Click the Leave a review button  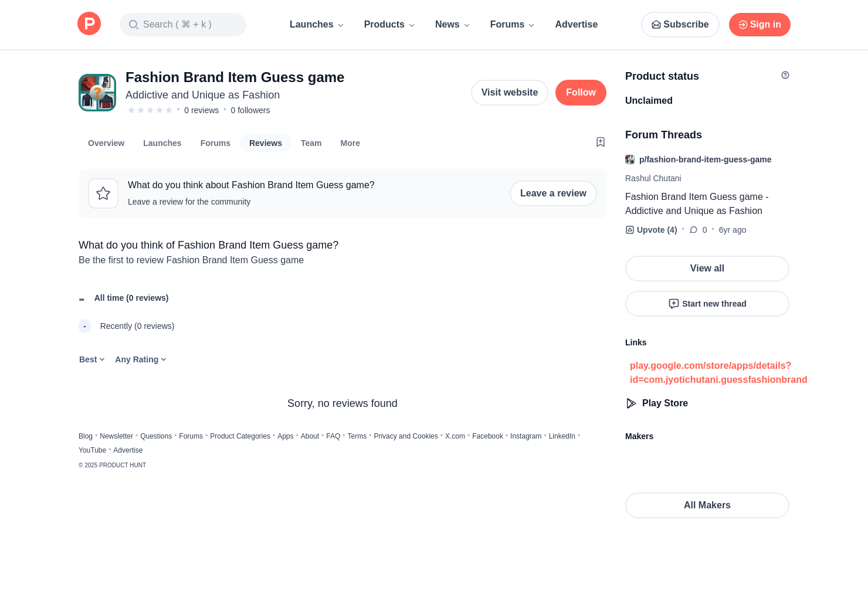coord(553,193)
